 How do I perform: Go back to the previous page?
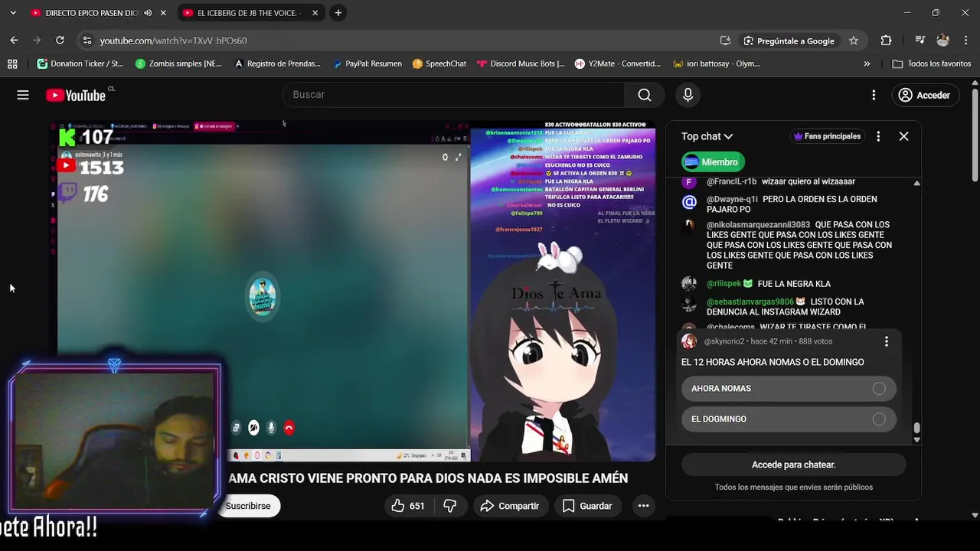tap(14, 41)
